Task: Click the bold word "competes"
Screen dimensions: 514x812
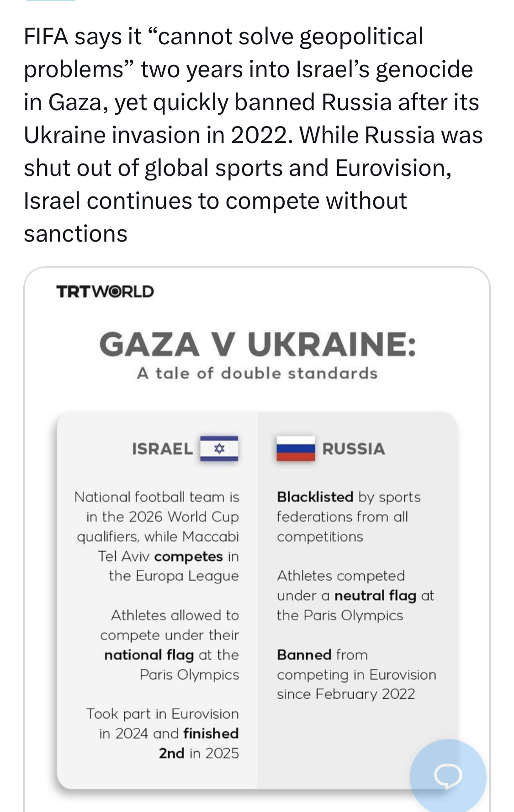Action: coord(189,556)
